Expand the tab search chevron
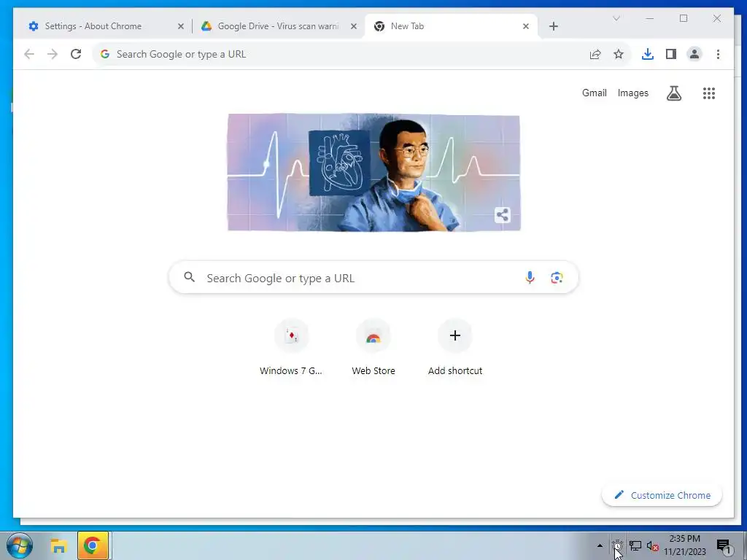Image resolution: width=747 pixels, height=560 pixels. pos(616,18)
